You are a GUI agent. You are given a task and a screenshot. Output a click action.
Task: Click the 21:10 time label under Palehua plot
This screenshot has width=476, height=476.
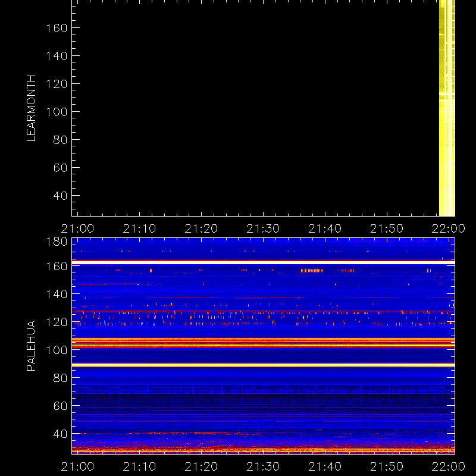(x=139, y=466)
